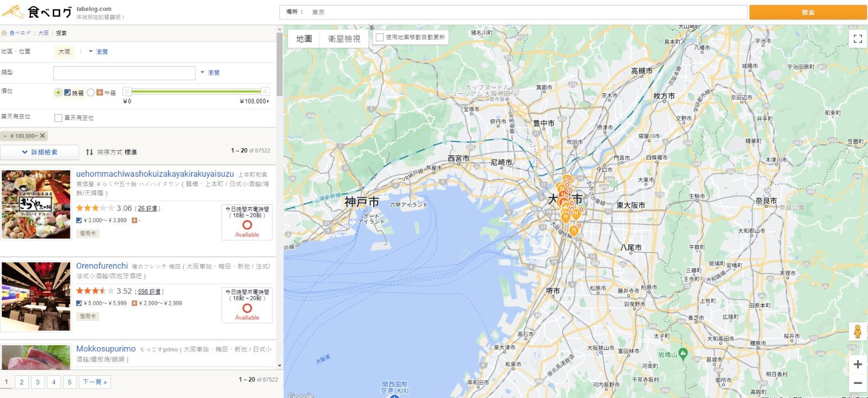Zoom in on the map
Image resolution: width=868 pixels, height=398 pixels.
pyautogui.click(x=858, y=364)
